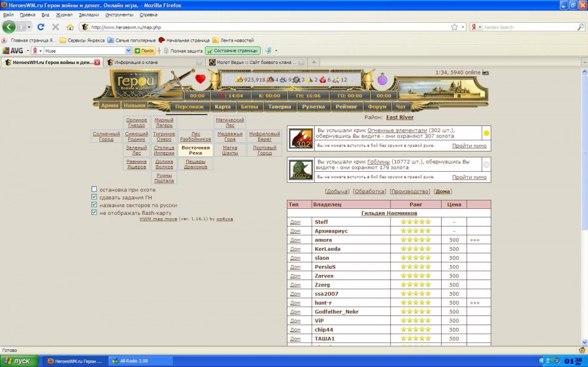
Task: Open the AVG toolbar Yandex engine dropdown
Action: coord(41,50)
